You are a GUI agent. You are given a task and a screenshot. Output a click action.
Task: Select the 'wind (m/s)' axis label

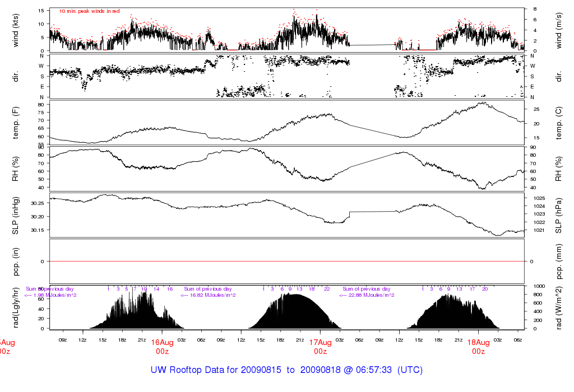coord(559,30)
